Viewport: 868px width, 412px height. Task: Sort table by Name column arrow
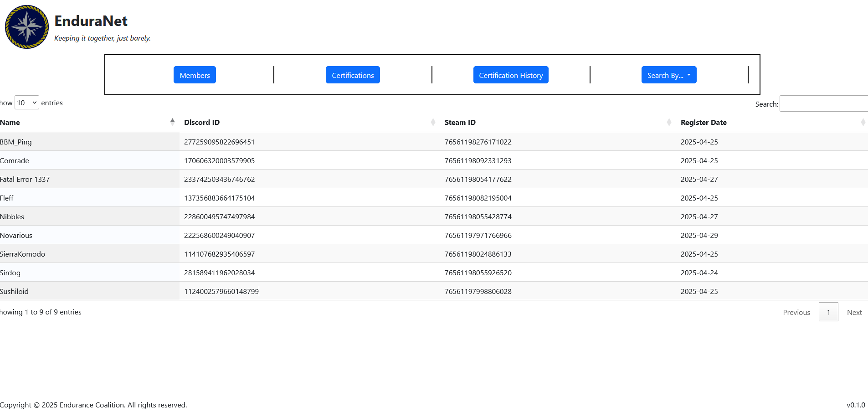tap(172, 122)
